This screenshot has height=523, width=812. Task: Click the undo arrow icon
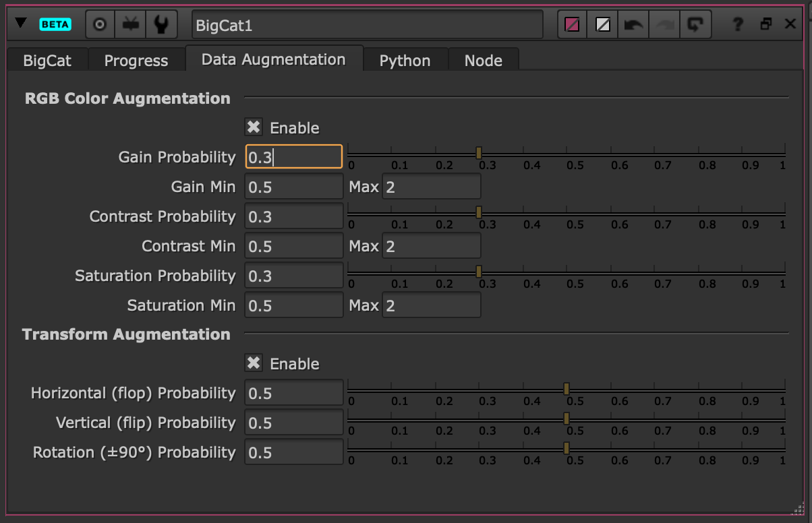633,25
